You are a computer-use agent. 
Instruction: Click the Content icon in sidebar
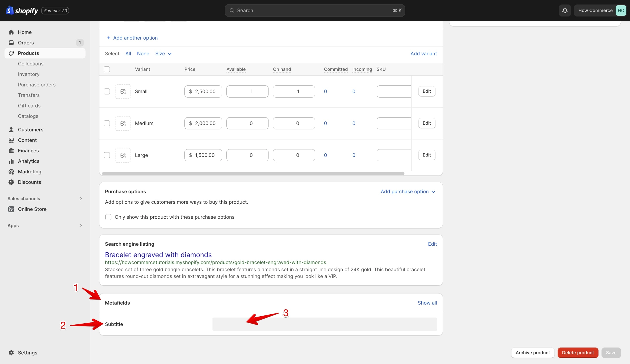tap(11, 140)
